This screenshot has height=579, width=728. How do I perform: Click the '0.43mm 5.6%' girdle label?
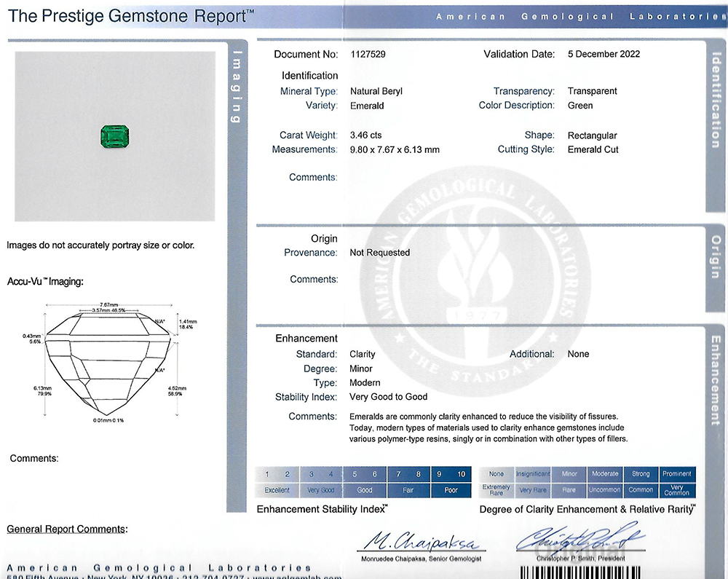click(31, 339)
